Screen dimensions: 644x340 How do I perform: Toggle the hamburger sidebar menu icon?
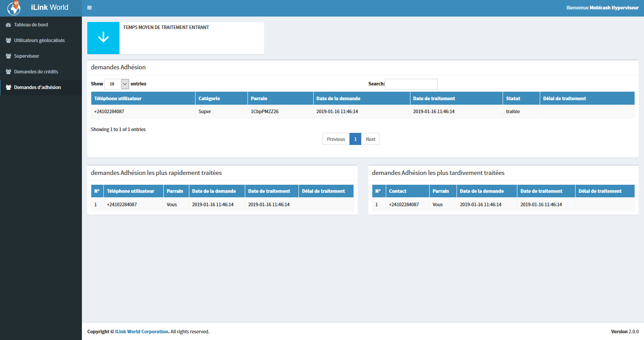90,8
